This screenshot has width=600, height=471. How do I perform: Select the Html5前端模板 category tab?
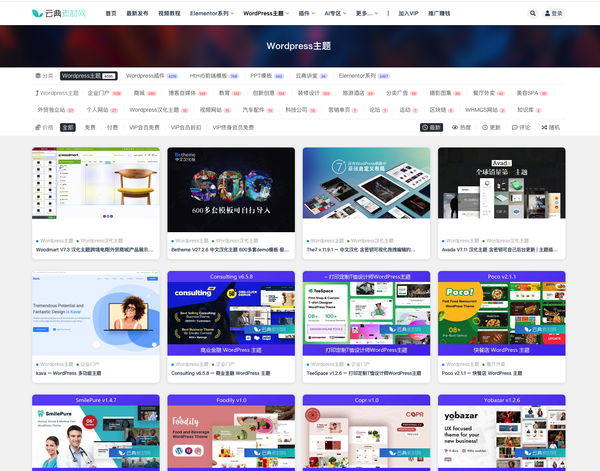tap(214, 76)
